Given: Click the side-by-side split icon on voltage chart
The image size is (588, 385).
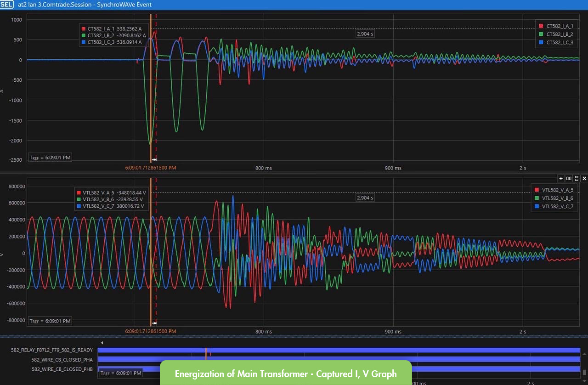Looking at the screenshot, I should click(569, 178).
